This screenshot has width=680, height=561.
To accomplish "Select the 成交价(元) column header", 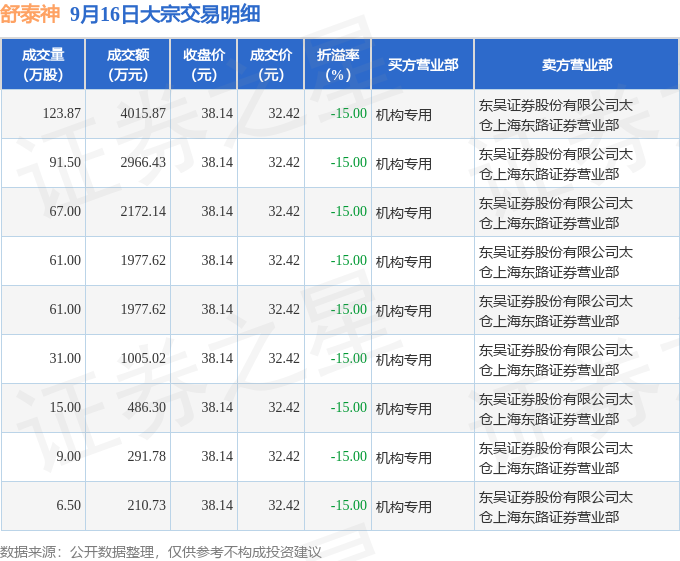I will pyautogui.click(x=271, y=65).
